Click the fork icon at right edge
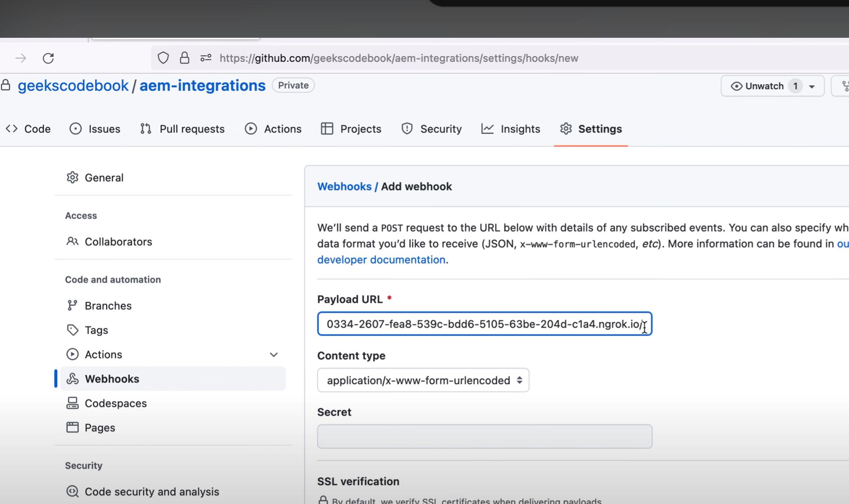This screenshot has width=849, height=504. (845, 86)
